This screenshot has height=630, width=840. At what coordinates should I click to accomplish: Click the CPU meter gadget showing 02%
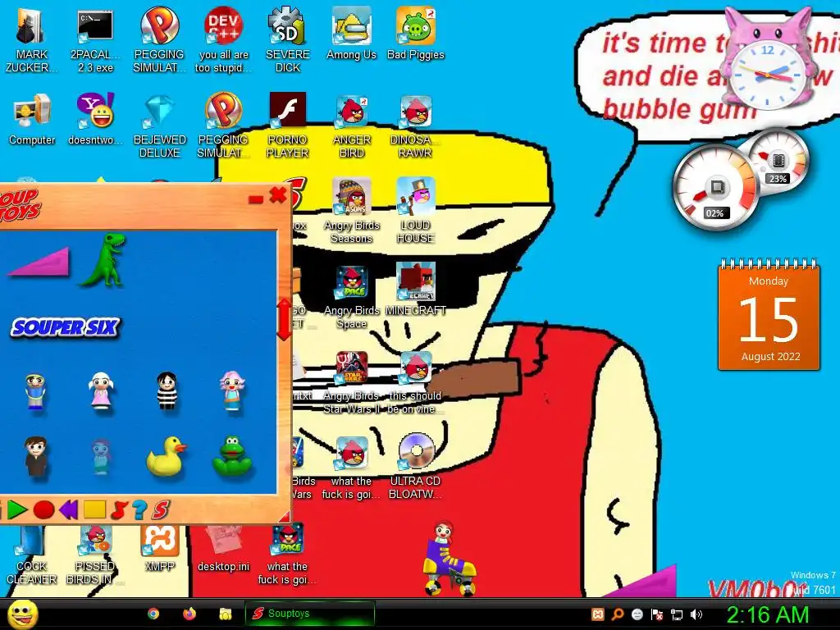(716, 186)
